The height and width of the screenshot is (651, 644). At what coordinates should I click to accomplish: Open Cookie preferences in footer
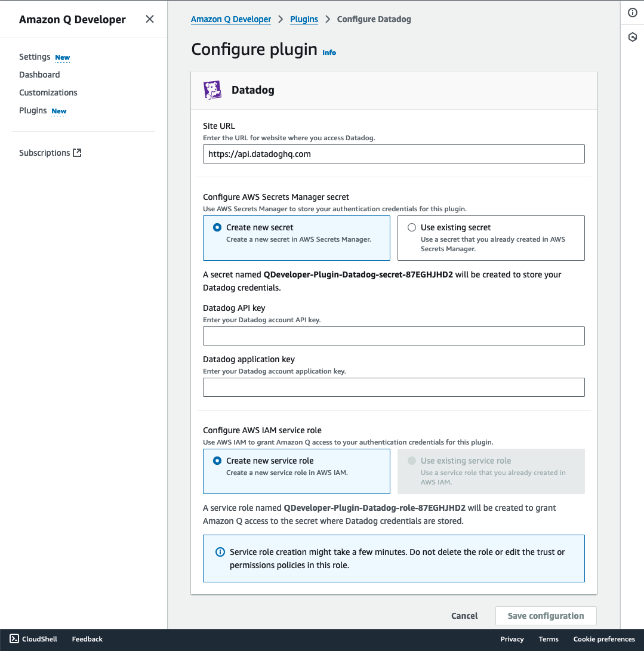coord(604,639)
